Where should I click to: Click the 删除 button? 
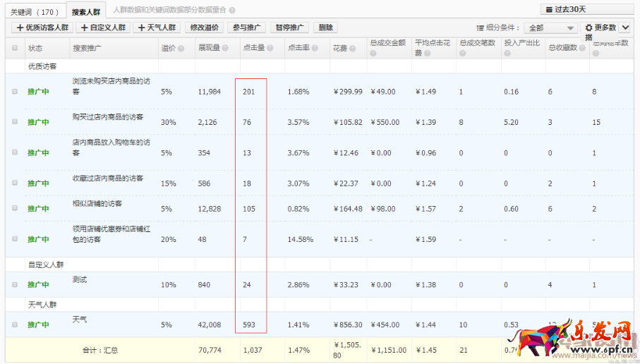tap(326, 28)
